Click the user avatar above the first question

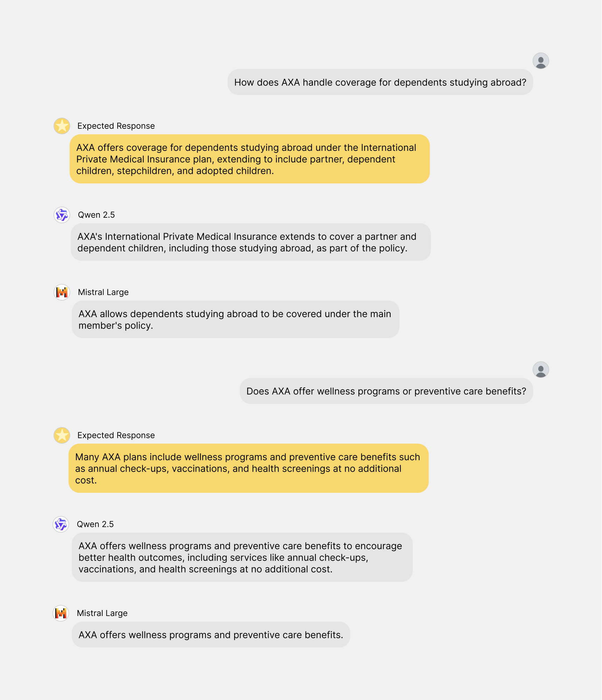[540, 61]
